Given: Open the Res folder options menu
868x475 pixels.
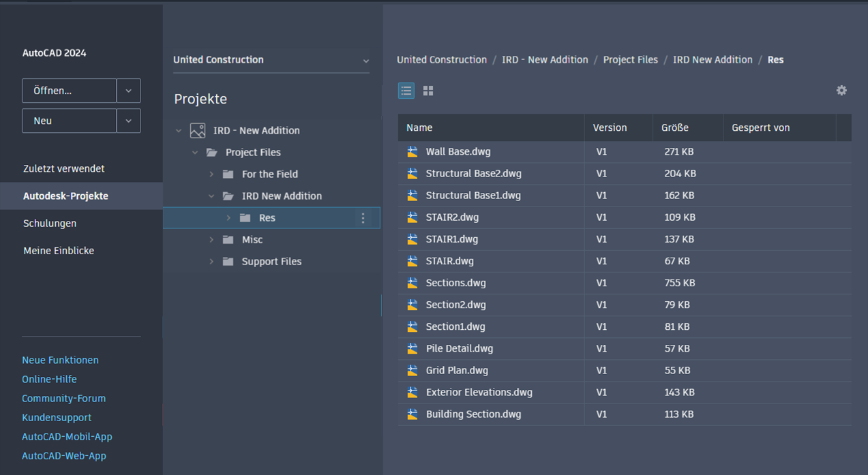Looking at the screenshot, I should tap(363, 218).
